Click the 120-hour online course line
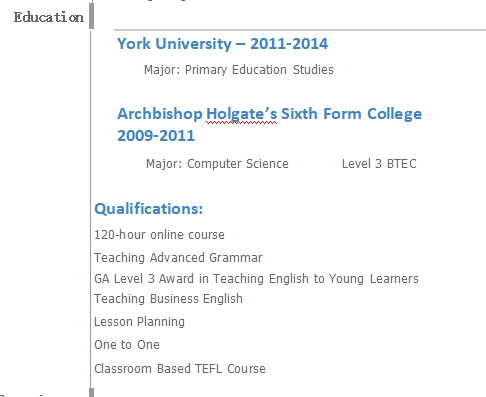The height and width of the screenshot is (397, 486). (x=159, y=235)
